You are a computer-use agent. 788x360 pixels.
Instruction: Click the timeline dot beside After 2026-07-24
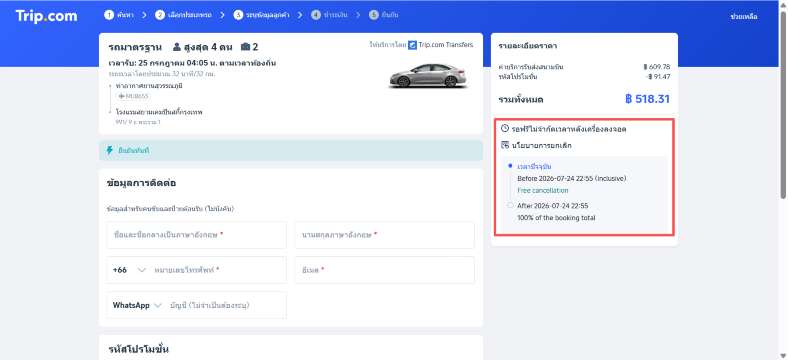510,205
